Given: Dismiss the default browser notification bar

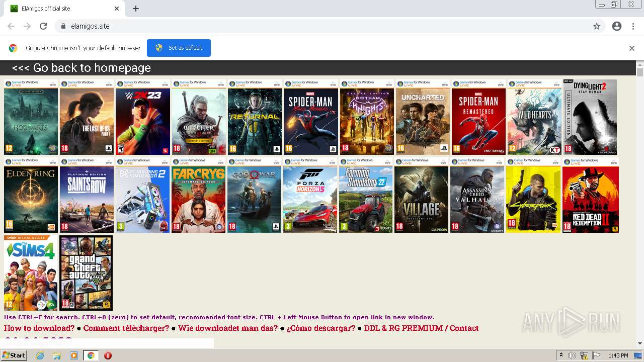Looking at the screenshot, I should (x=632, y=48).
